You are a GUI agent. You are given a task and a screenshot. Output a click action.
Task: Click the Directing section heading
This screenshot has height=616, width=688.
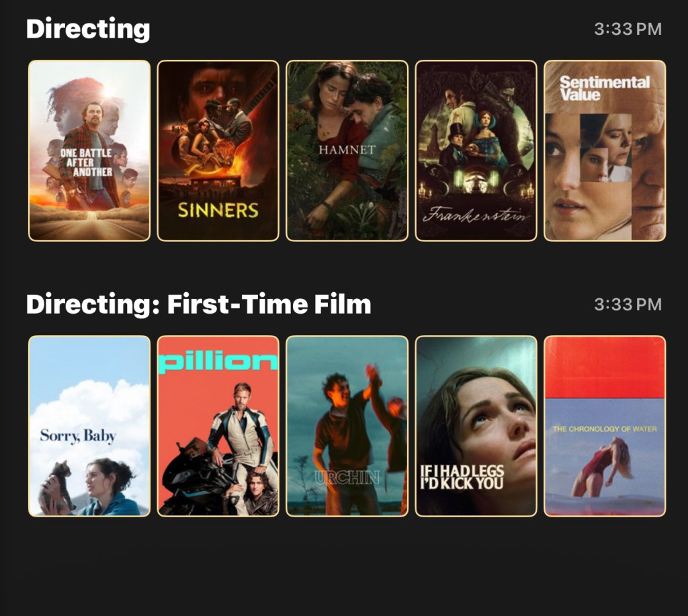coord(88,30)
